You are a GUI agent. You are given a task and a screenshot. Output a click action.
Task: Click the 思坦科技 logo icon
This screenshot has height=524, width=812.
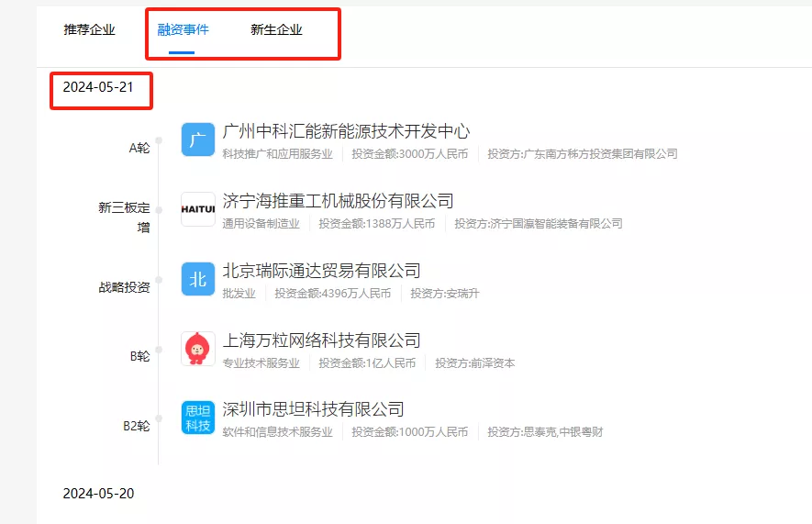coord(198,418)
